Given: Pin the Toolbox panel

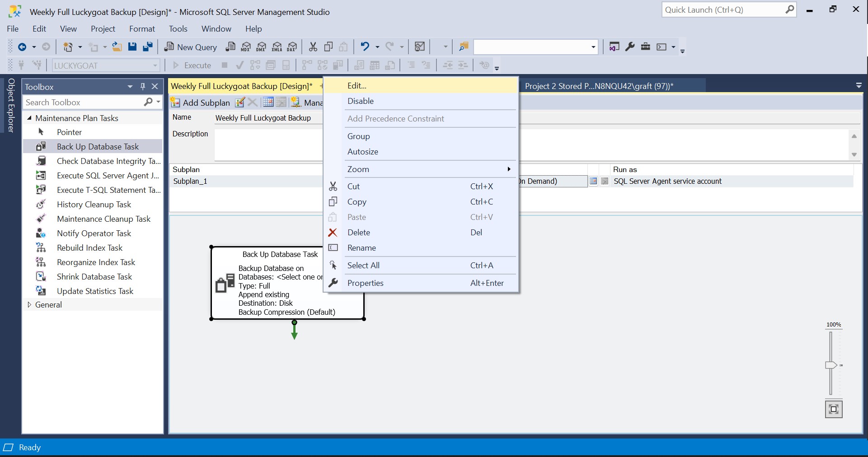Looking at the screenshot, I should tap(143, 87).
